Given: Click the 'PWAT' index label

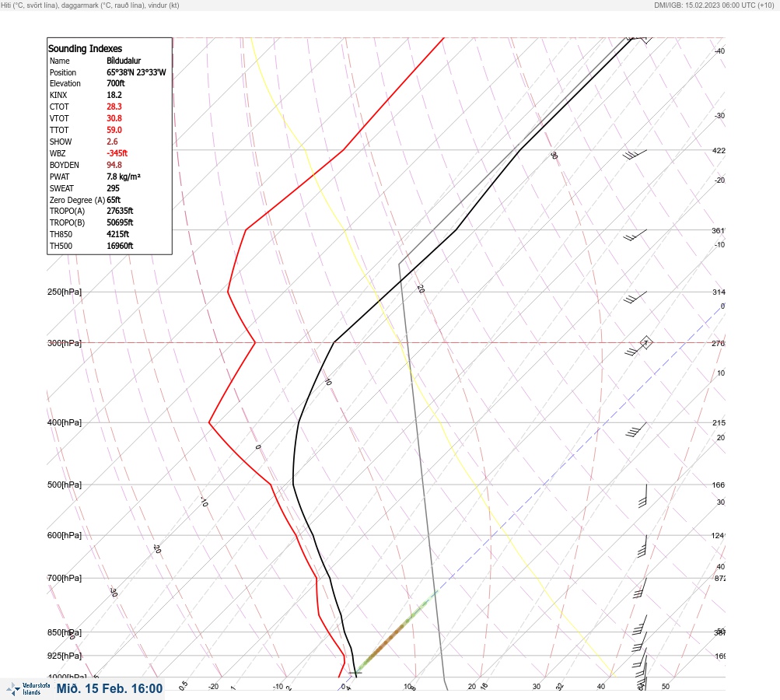Looking at the screenshot, I should [60, 177].
